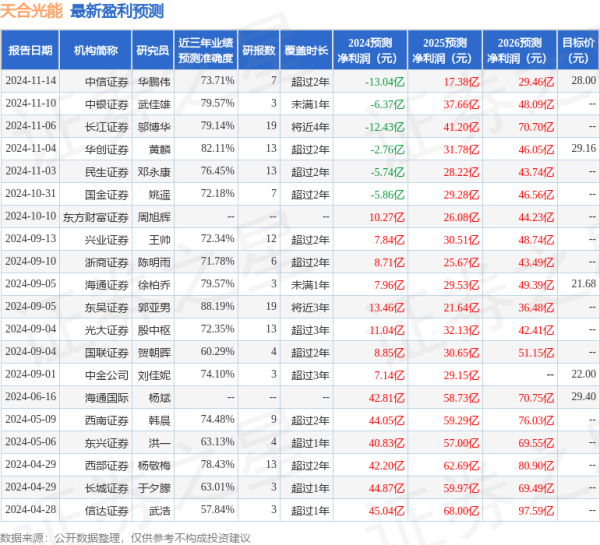Click the 73.71% accuracy value

[217, 81]
